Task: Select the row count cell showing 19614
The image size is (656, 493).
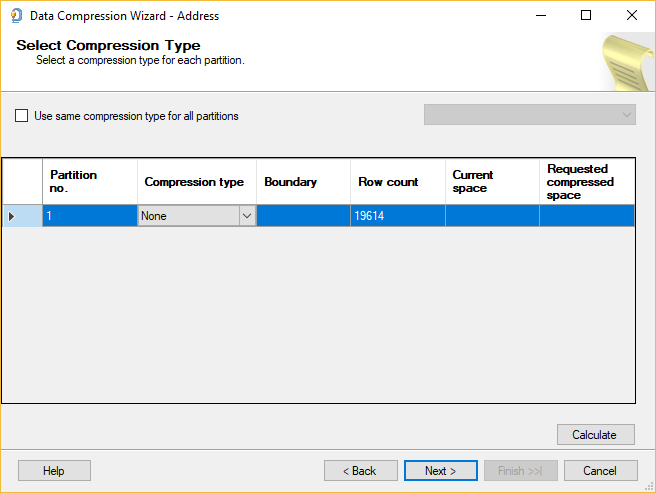Action: pos(397,216)
